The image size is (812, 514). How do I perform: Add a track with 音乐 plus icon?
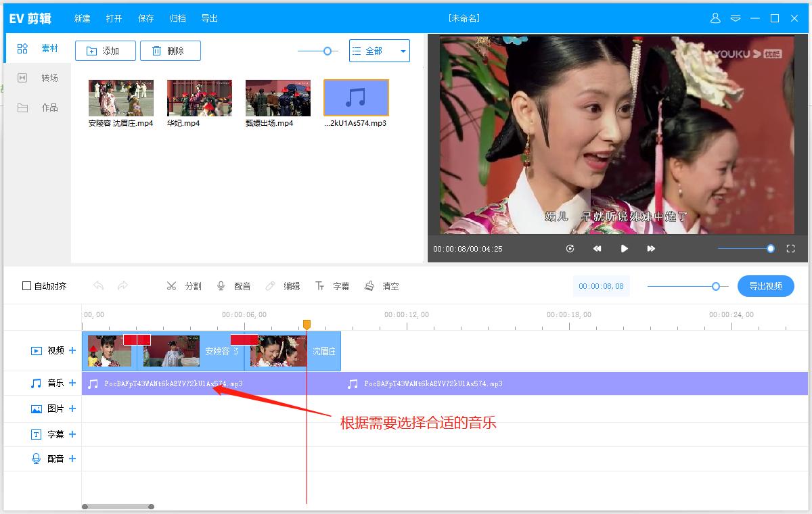(x=72, y=383)
